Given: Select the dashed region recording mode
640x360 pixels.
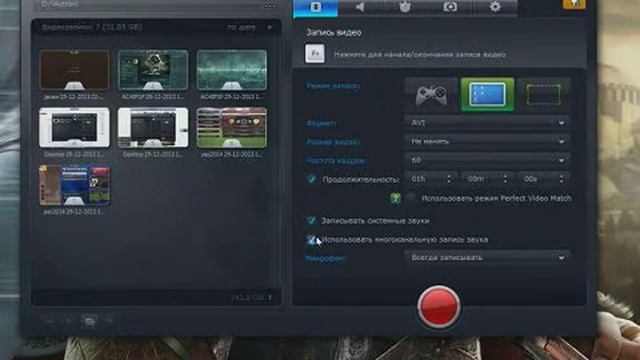Looking at the screenshot, I should click(544, 94).
